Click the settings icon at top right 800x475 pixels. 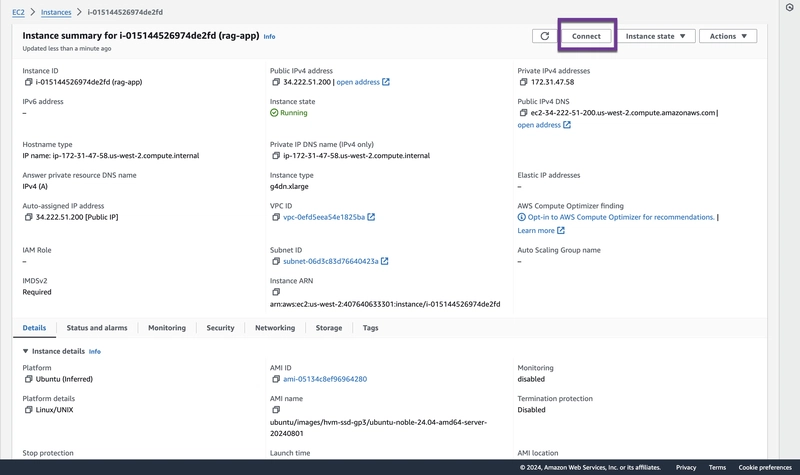coord(789,8)
